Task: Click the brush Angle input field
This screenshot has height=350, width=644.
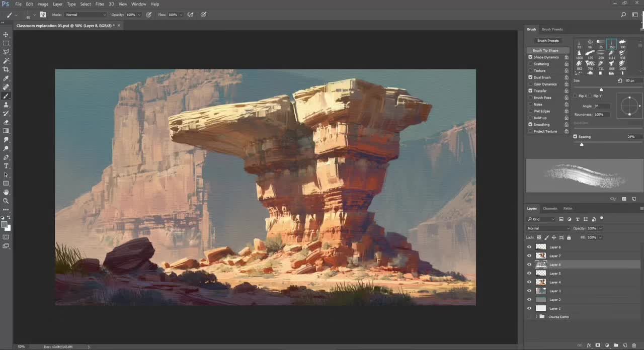Action: [x=602, y=106]
